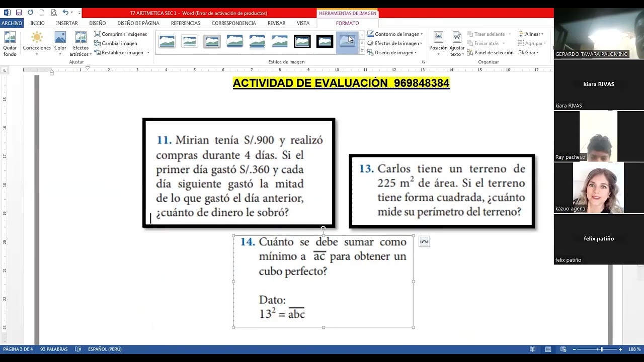Image resolution: width=644 pixels, height=362 pixels.
Task: Click the Undo arrow in quick access
Action: click(65, 13)
